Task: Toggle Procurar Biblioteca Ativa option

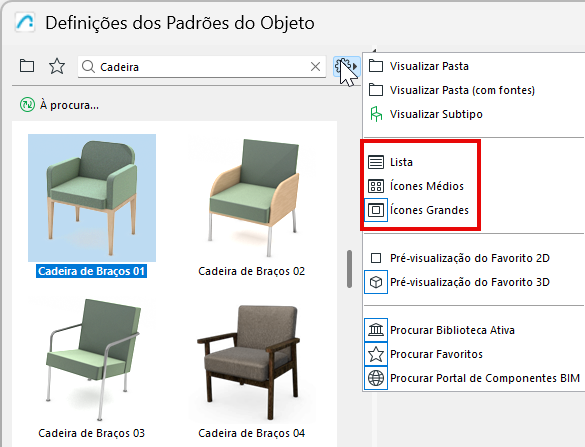Action: point(452,330)
